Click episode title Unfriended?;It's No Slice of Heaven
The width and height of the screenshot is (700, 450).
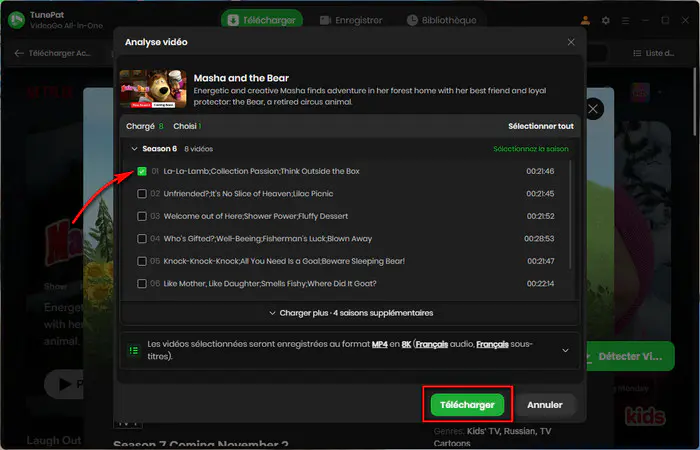(x=248, y=194)
